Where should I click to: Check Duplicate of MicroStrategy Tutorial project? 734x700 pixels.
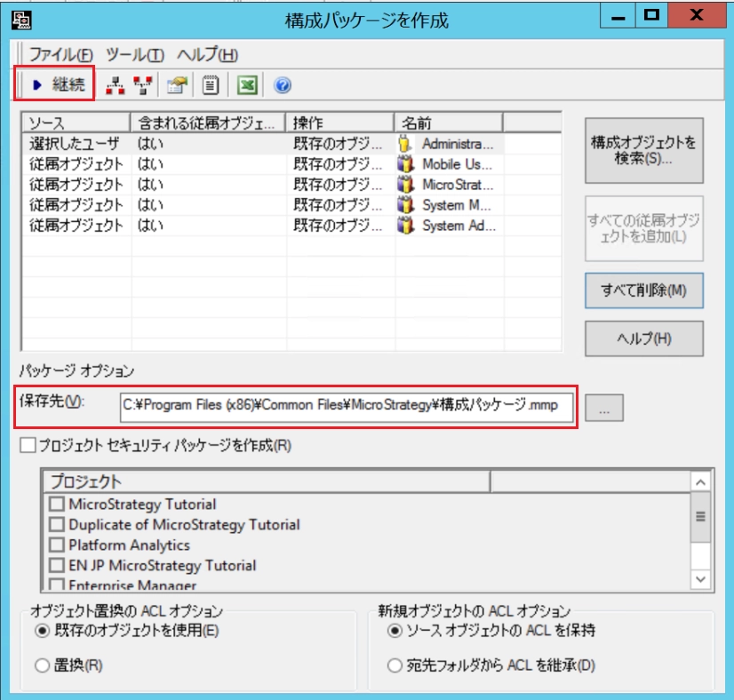coord(57,524)
